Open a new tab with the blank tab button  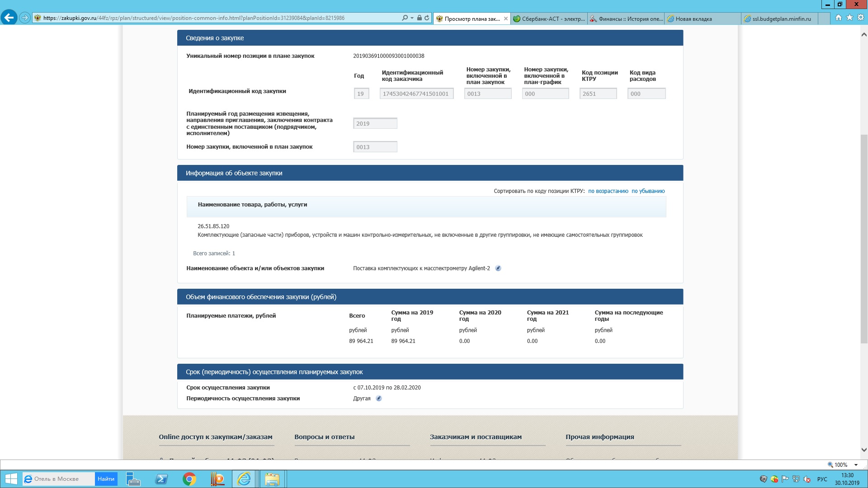pyautogui.click(x=824, y=19)
